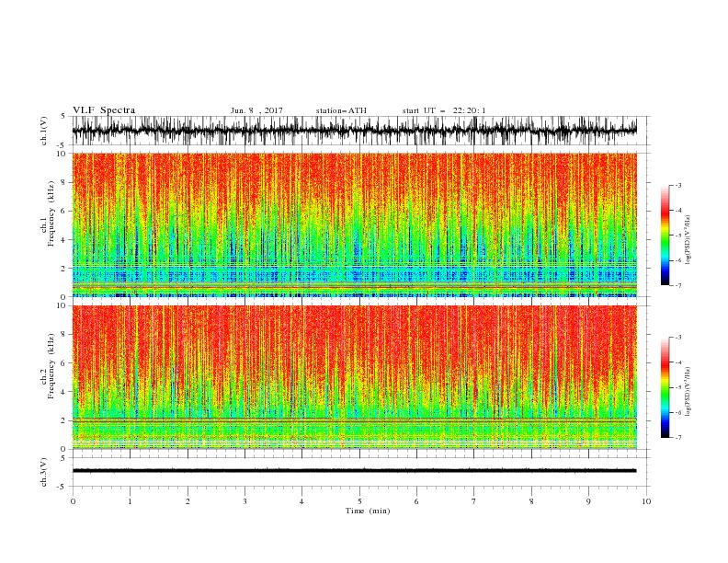Screen dimensions: 728x563
Task: Click time axis tick label "3"
Action: [x=245, y=501]
